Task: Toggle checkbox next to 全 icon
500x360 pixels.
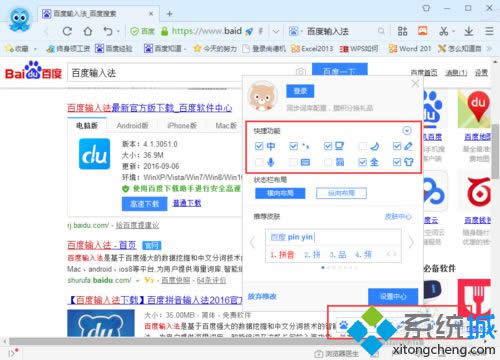Action: 362,162
